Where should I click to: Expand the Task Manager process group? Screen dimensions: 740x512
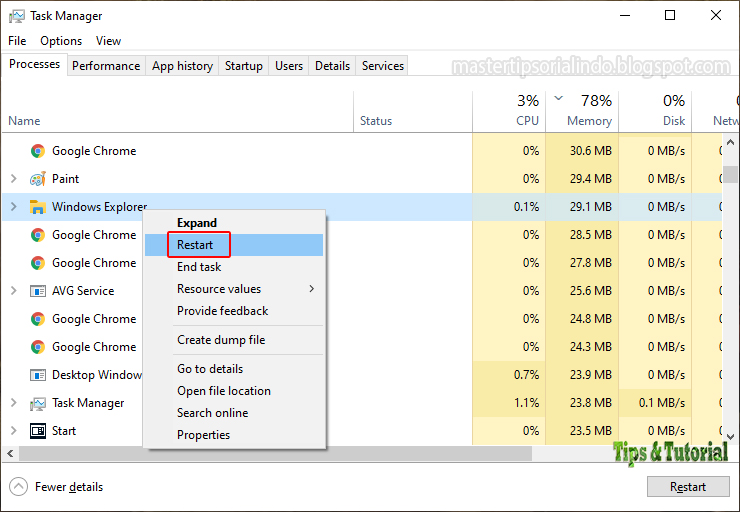(14, 403)
